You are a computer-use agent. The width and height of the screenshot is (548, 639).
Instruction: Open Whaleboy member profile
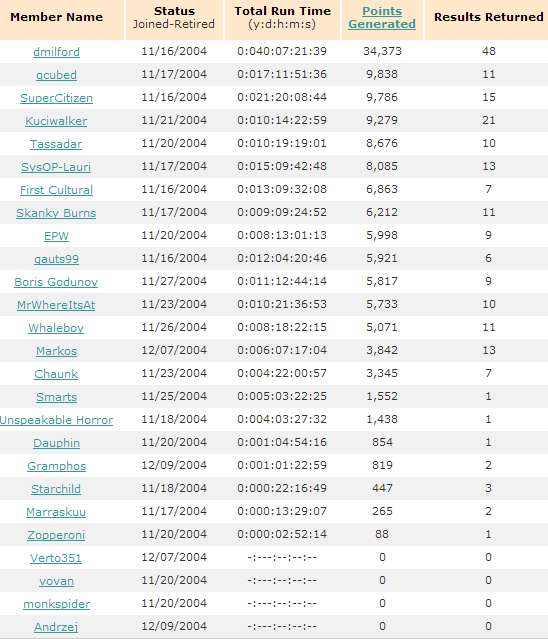[x=56, y=328]
